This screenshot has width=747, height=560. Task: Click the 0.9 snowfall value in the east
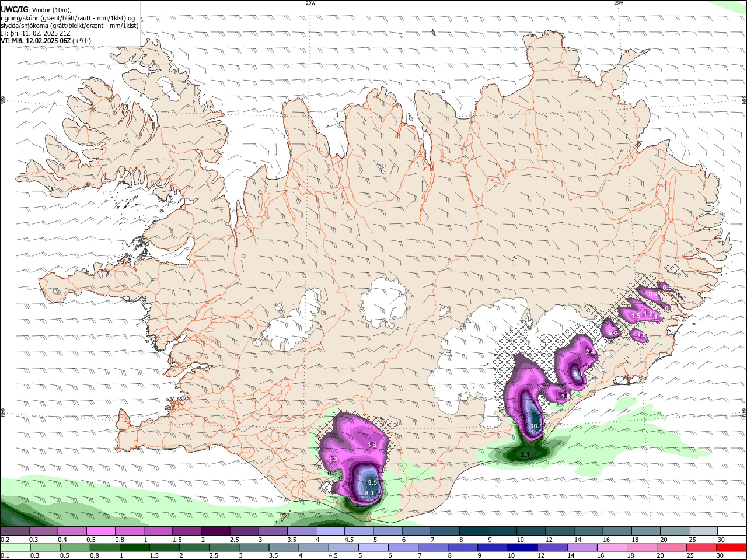tap(653, 295)
